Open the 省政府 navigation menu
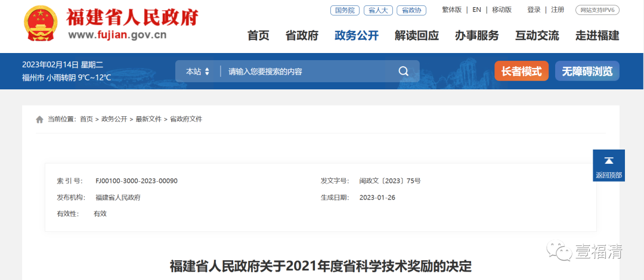 302,36
